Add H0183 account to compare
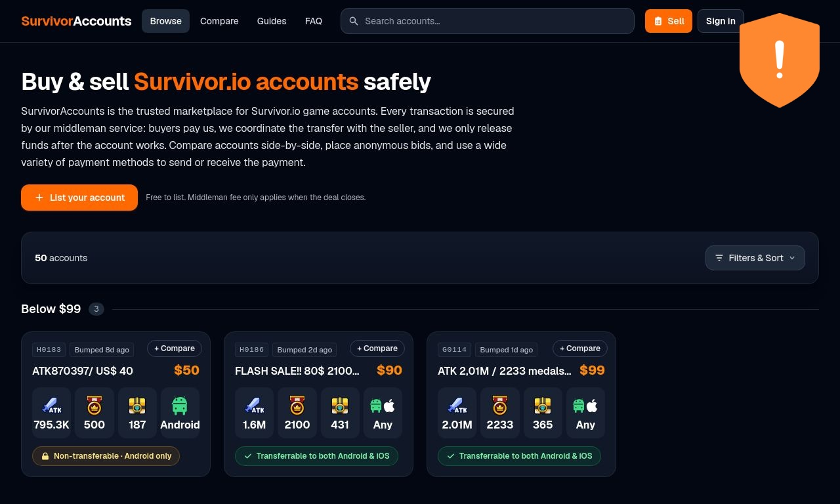This screenshot has width=840, height=504. point(175,348)
